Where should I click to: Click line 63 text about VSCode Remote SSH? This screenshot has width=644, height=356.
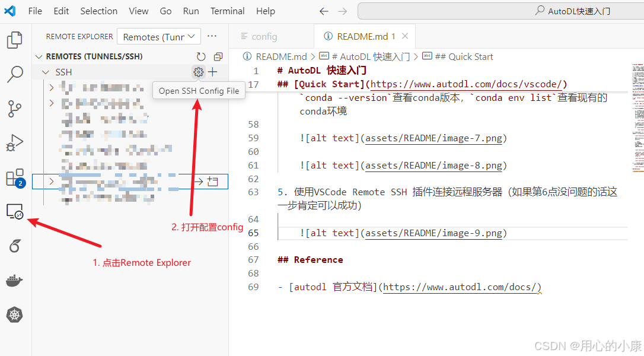click(447, 199)
